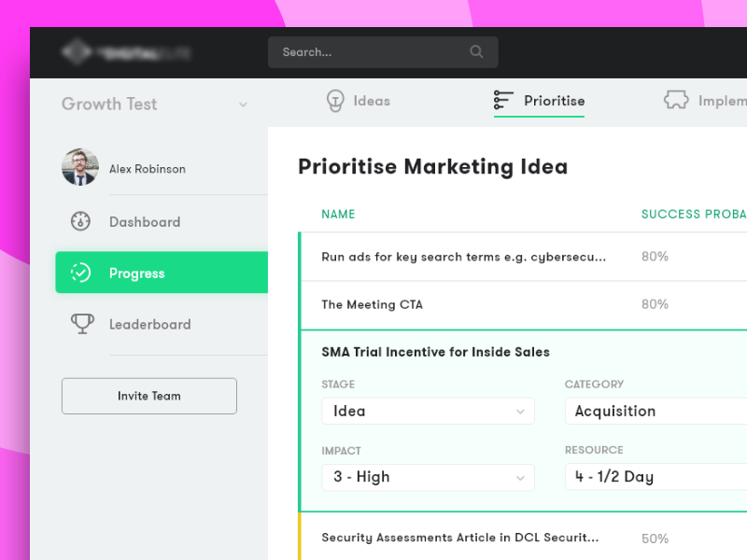This screenshot has height=560, width=747.
Task: Select the Progress checkmark icon
Action: [82, 273]
